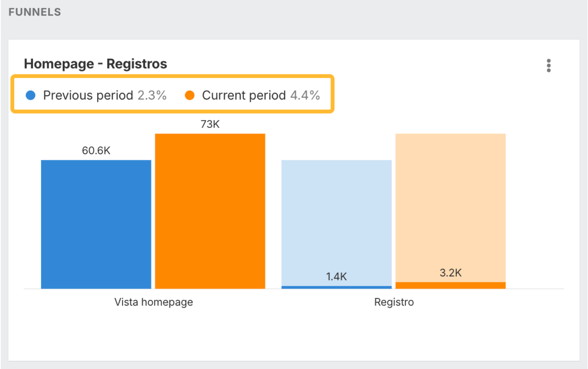Select the thin orange Registro conversion bar
The width and height of the screenshot is (588, 369).
click(x=451, y=285)
